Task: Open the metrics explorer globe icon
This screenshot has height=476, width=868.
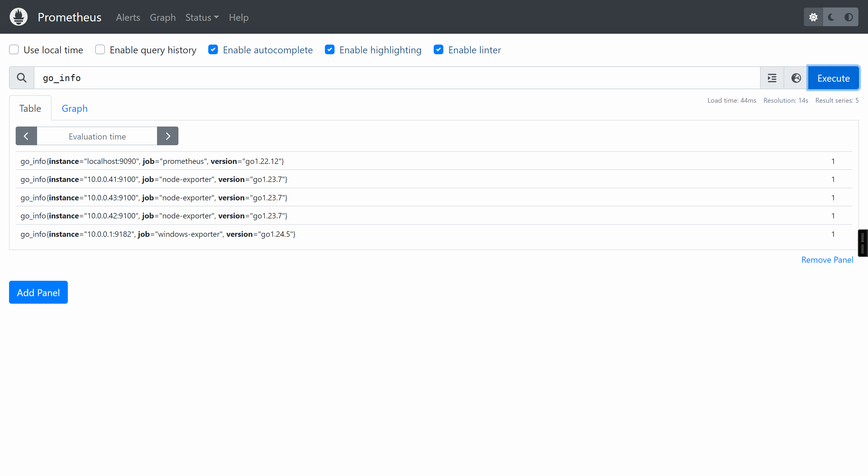Action: coord(796,78)
